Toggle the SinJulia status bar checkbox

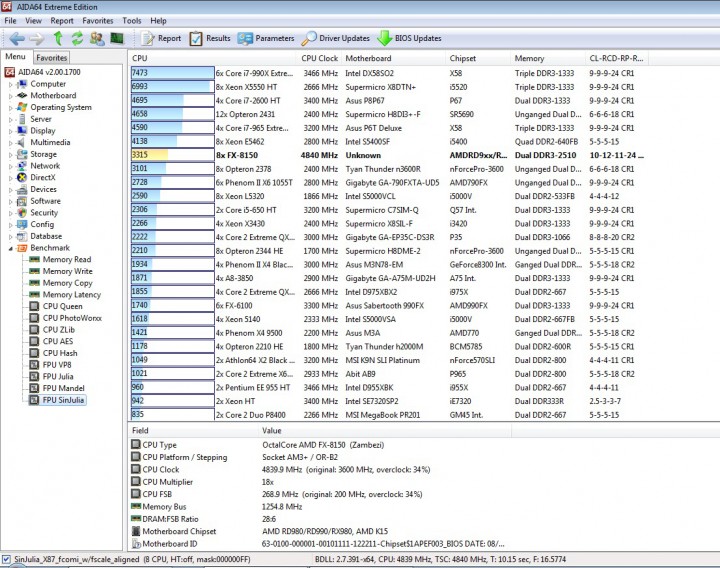pyautogui.click(x=6, y=559)
